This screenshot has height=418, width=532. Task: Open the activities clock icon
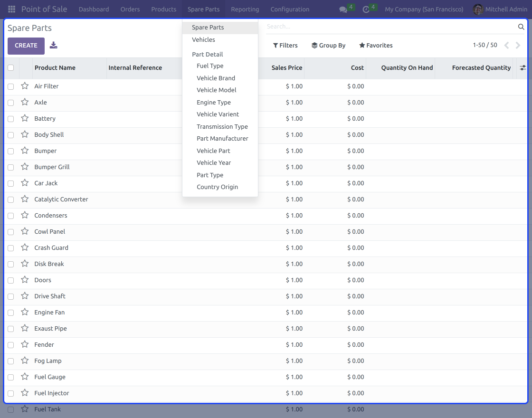pos(366,9)
